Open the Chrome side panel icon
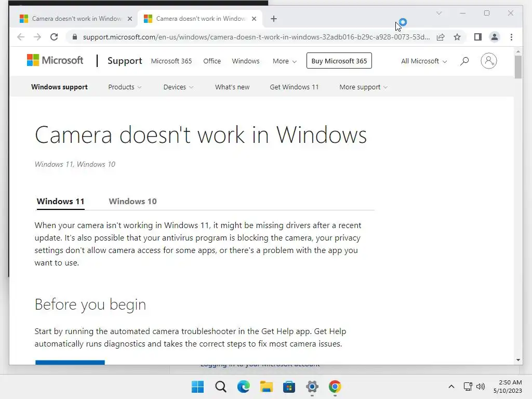 pos(478,37)
